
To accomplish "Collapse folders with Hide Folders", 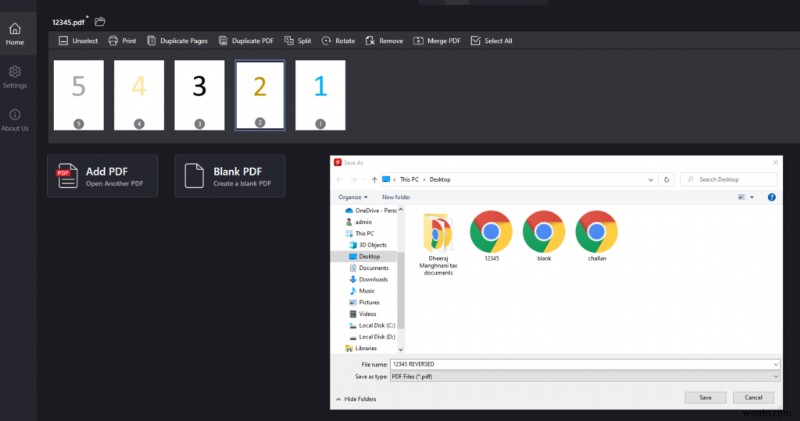I will [x=360, y=398].
